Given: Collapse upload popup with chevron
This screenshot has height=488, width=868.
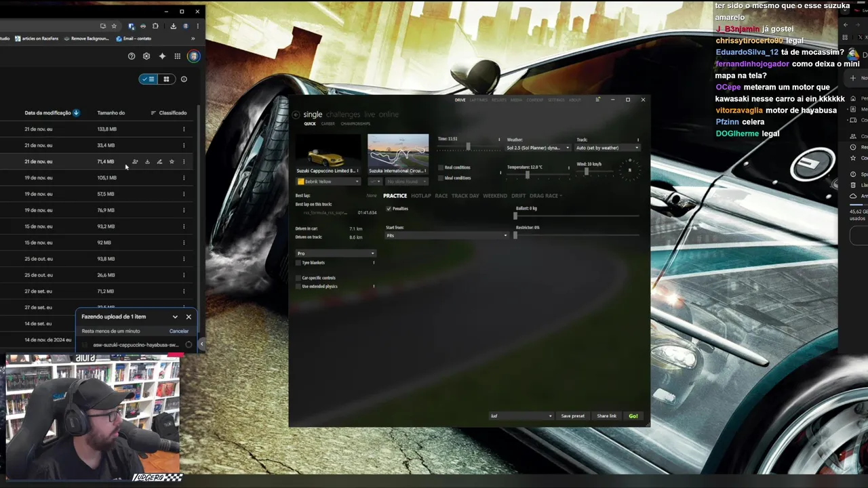Looking at the screenshot, I should [x=175, y=317].
